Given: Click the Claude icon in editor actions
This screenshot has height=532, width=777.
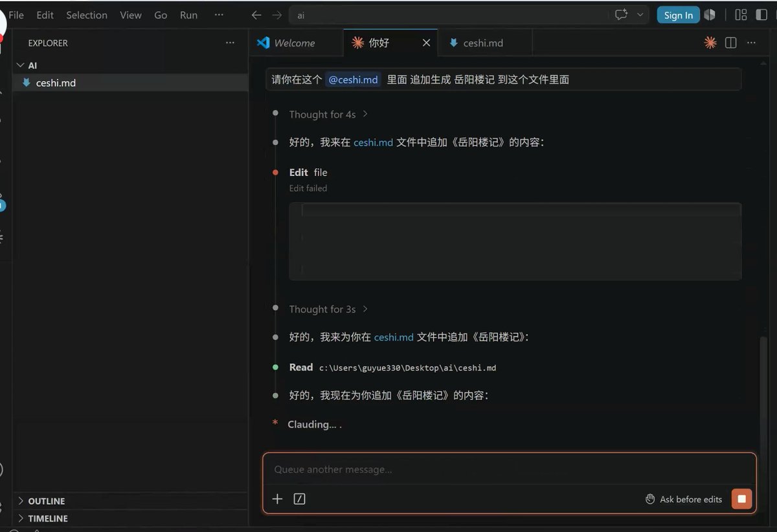Looking at the screenshot, I should pos(710,43).
